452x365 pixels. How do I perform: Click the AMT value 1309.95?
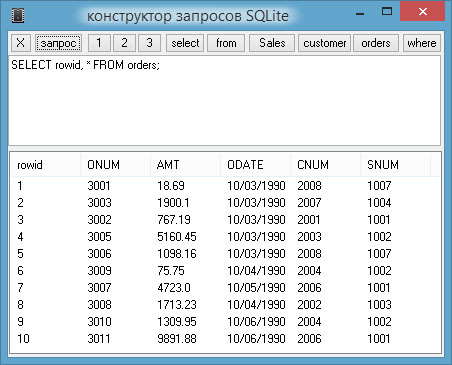pyautogui.click(x=177, y=322)
